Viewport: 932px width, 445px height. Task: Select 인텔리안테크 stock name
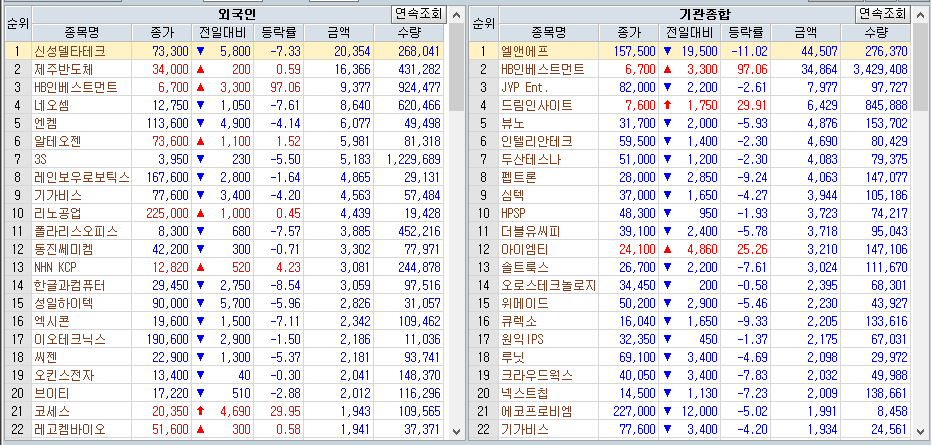537,141
